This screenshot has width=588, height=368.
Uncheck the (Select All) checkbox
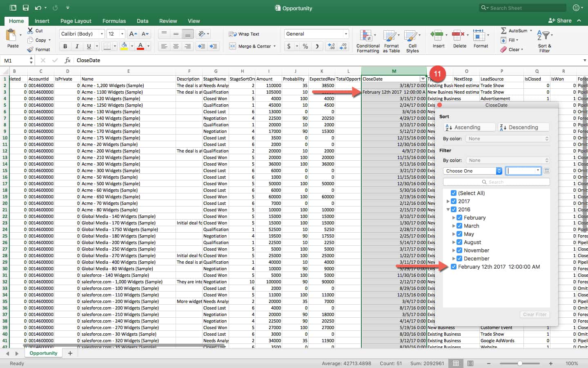[x=454, y=193]
